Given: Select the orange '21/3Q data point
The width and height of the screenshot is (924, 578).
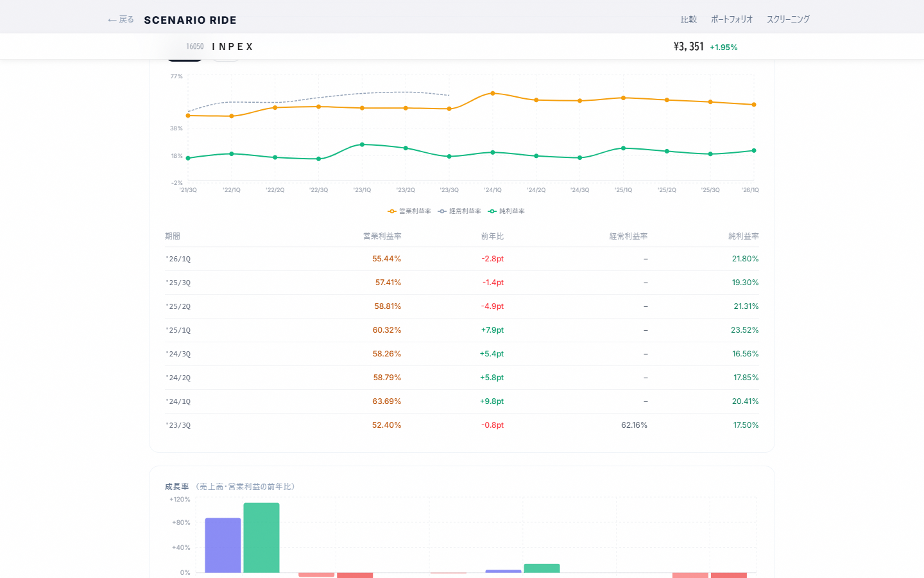Looking at the screenshot, I should [x=188, y=116].
